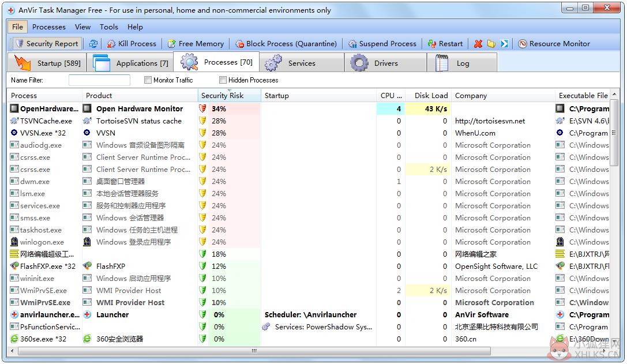Click the Name Filter input field

coord(99,80)
